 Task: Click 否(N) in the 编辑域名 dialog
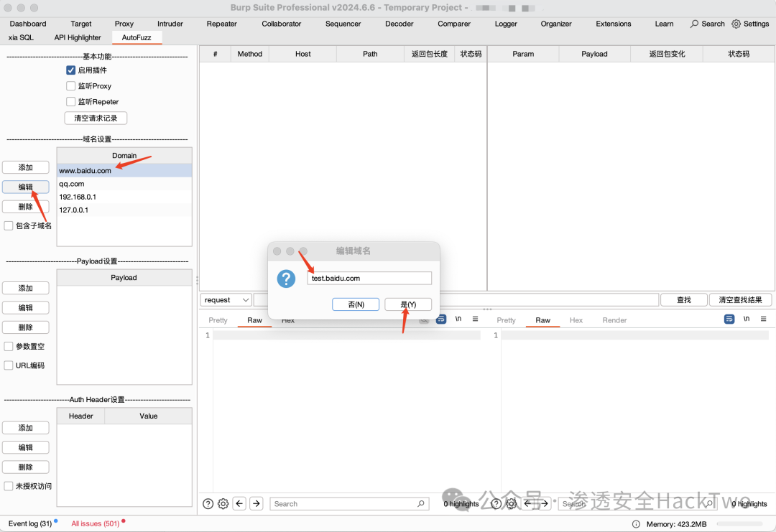pyautogui.click(x=356, y=304)
